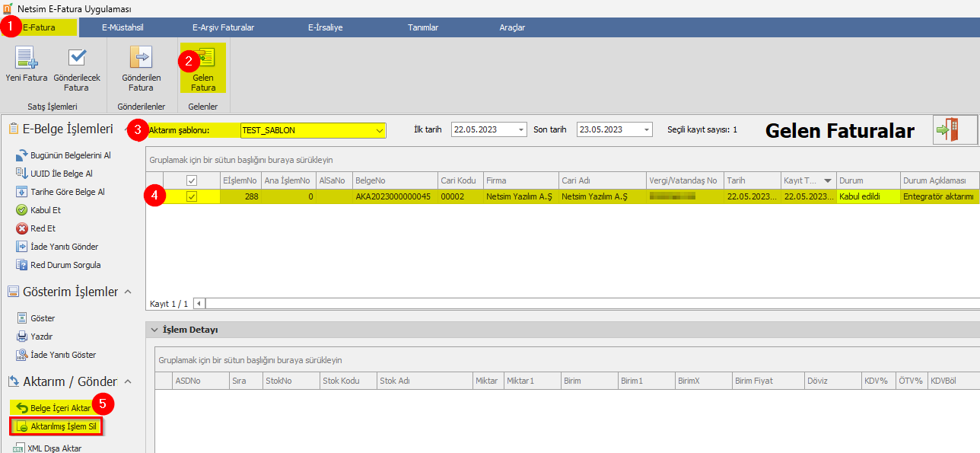Click Belge İçeri Aktar
This screenshot has width=980, height=453.
click(x=53, y=408)
